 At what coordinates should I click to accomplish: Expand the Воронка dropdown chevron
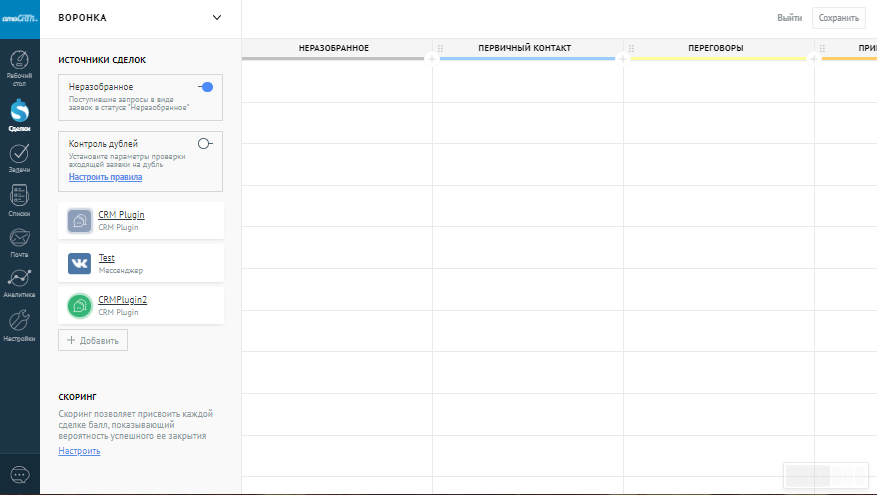tap(218, 17)
